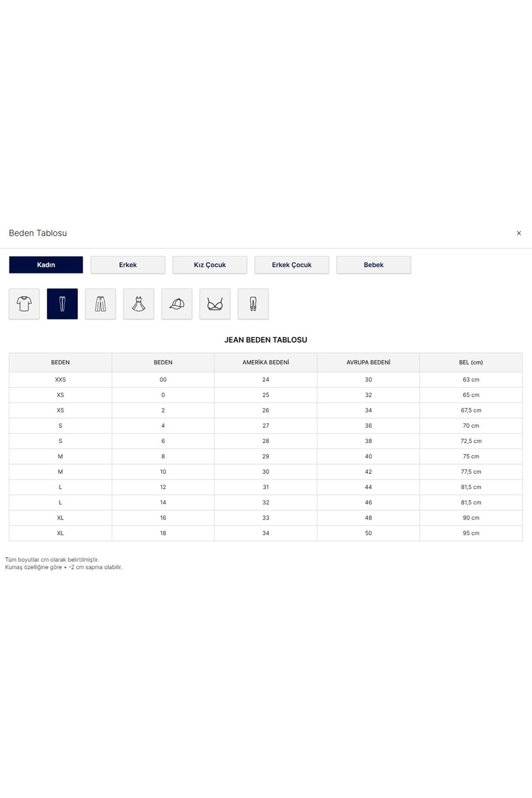Click Amerika size 25 cell
Screen dimensions: 532x798
click(266, 395)
